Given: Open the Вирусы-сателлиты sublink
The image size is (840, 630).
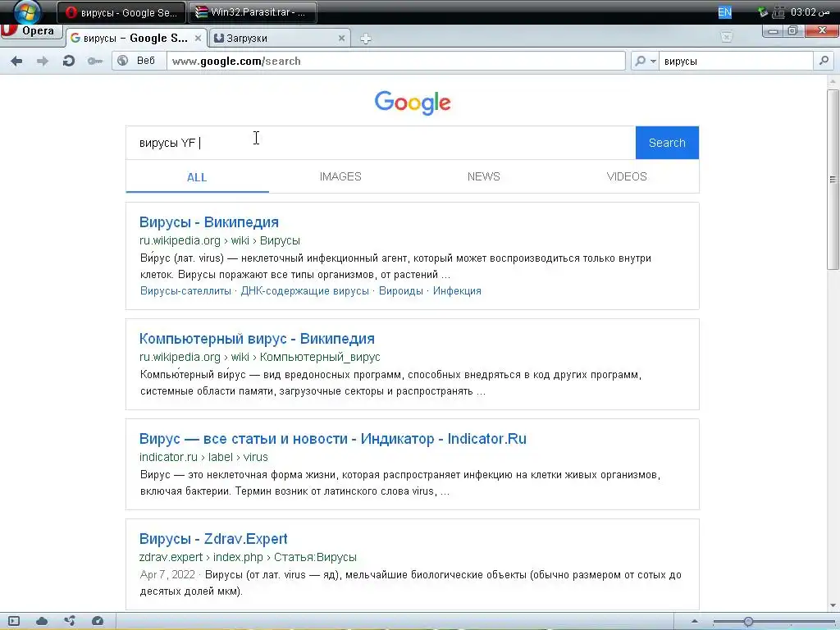Looking at the screenshot, I should 185,291.
